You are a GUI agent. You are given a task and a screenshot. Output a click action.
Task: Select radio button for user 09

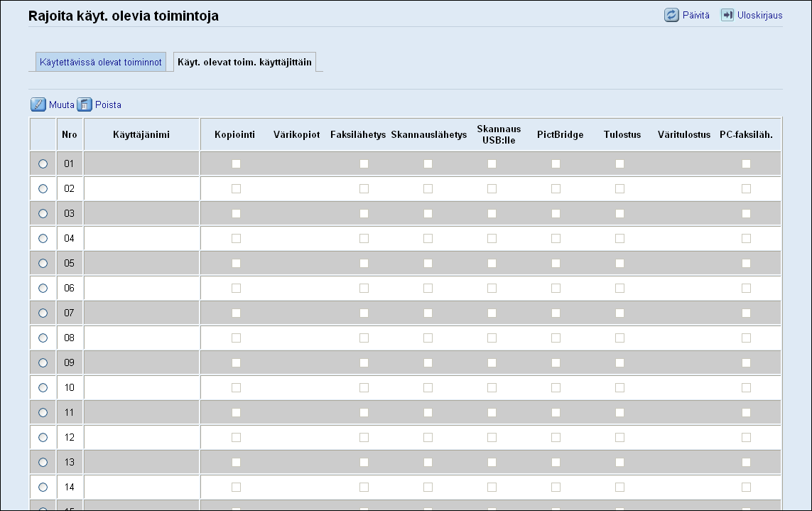click(43, 362)
